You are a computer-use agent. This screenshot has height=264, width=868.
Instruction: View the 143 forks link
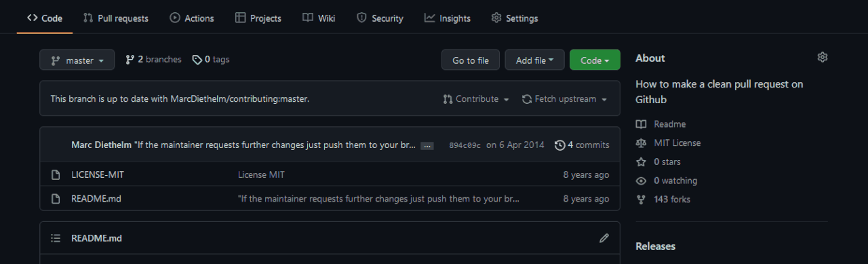click(x=672, y=200)
